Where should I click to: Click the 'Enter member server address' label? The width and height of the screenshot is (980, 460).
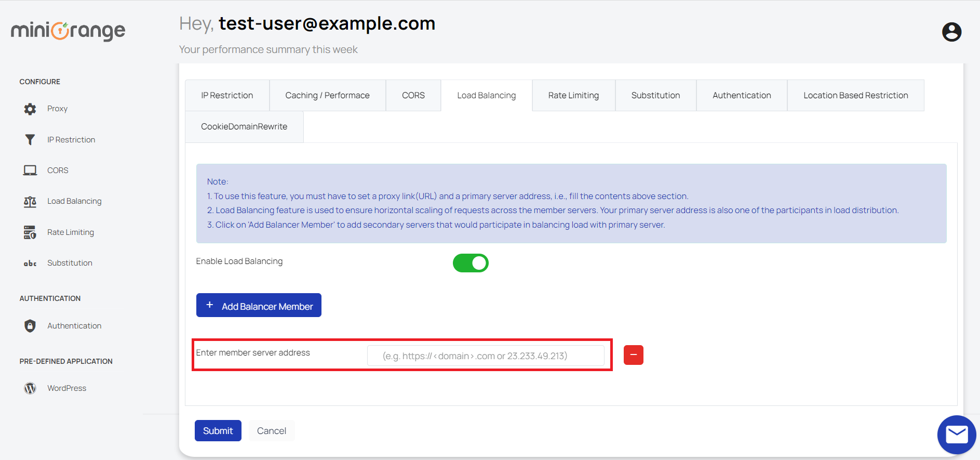point(253,352)
